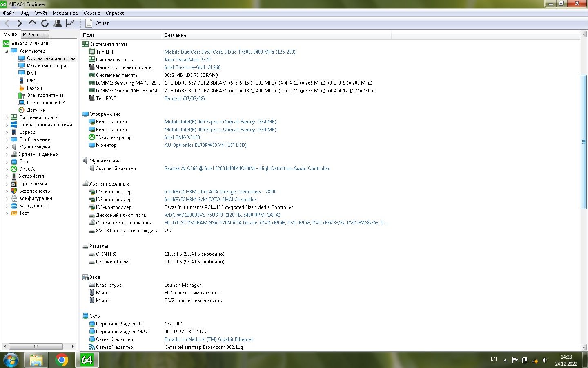This screenshot has width=588, height=368.
Task: Click the horizontal scrollbar thumb in tree pane
Action: coord(36,346)
